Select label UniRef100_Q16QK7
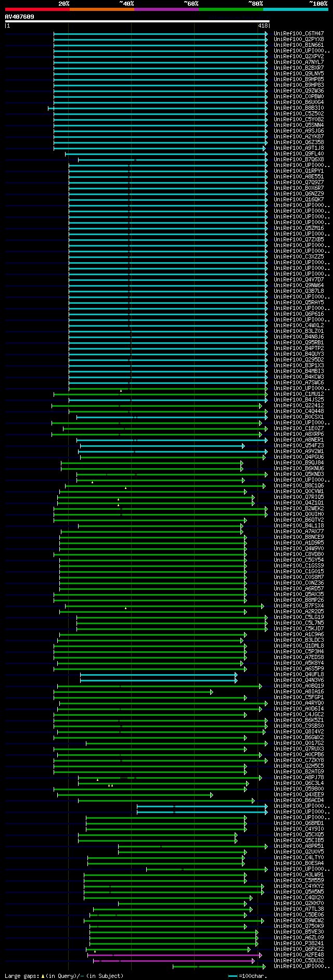Image resolution: width=333 pixels, height=980 pixels. point(299,199)
